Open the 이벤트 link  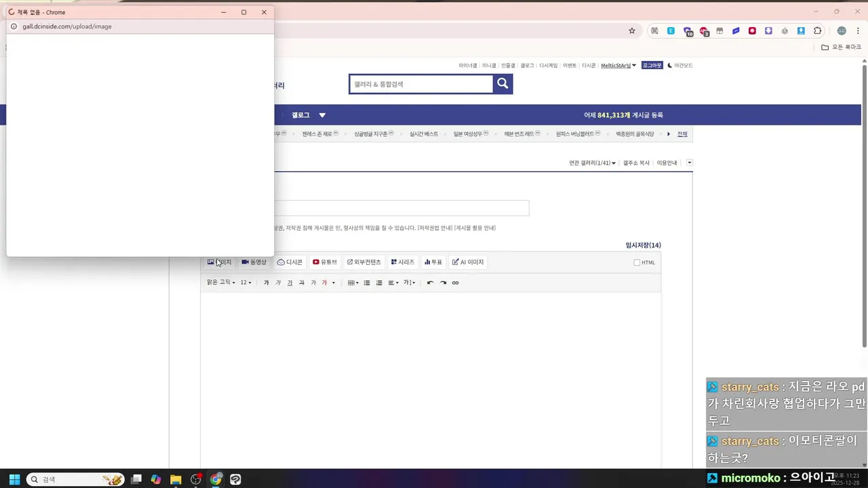pyautogui.click(x=570, y=66)
